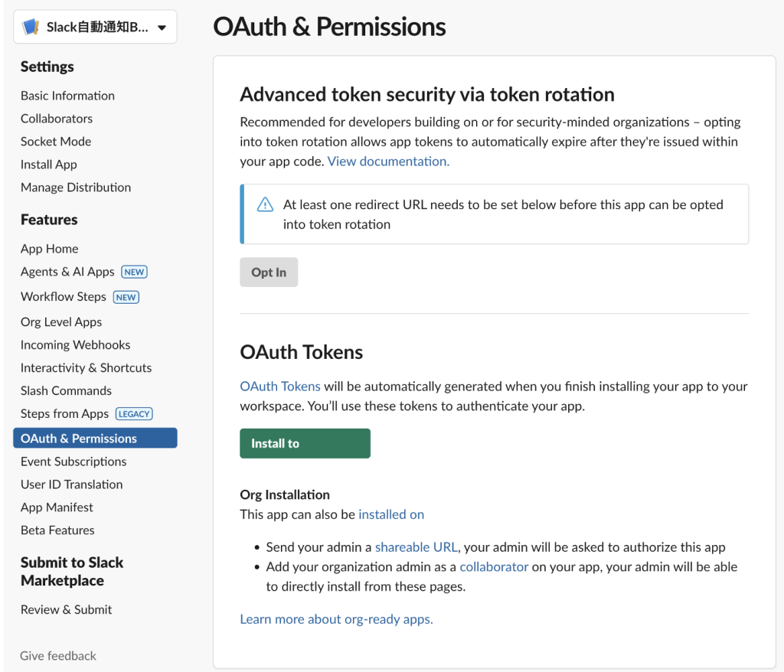The height and width of the screenshot is (672, 784).
Task: Open Basic Information settings
Action: coord(67,96)
